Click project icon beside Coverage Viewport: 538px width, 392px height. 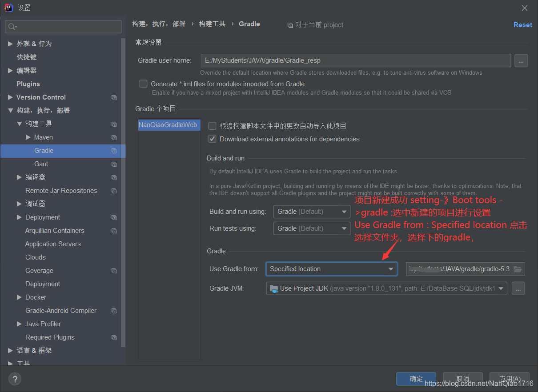(114, 271)
